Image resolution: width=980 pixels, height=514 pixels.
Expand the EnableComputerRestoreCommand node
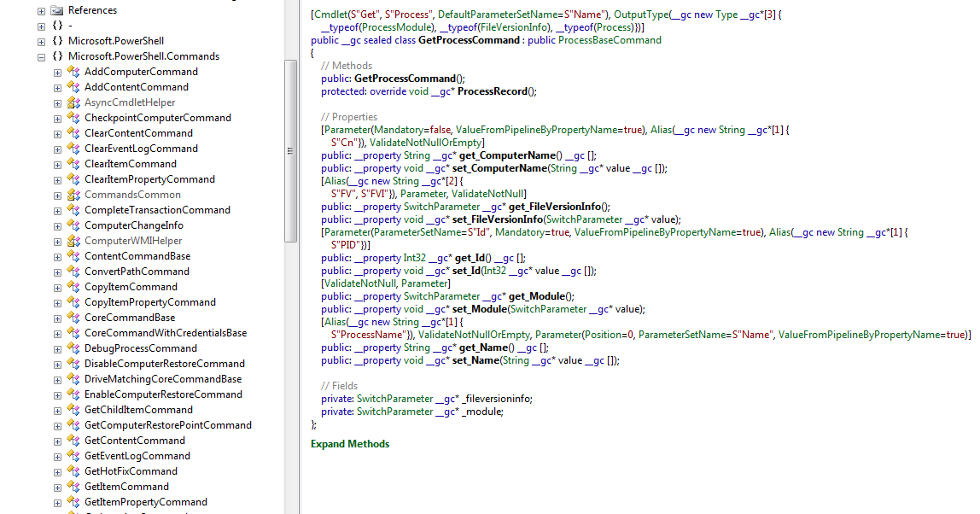(57, 395)
